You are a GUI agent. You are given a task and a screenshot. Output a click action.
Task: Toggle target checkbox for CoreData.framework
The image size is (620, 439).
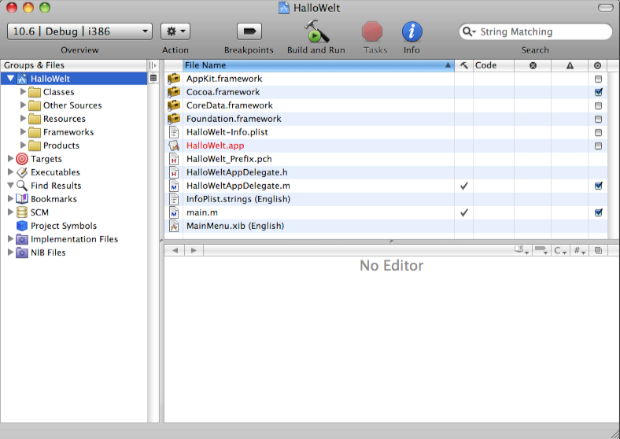pyautogui.click(x=598, y=106)
